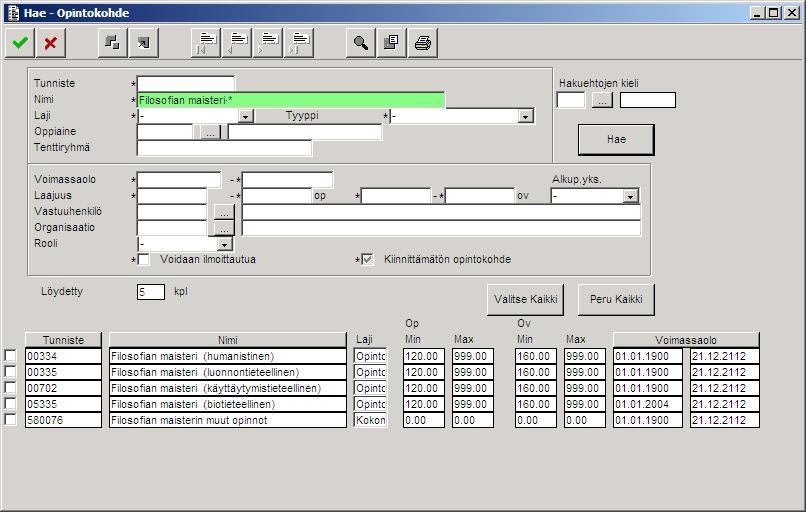Sort by the Tunniste column header

coord(63,340)
